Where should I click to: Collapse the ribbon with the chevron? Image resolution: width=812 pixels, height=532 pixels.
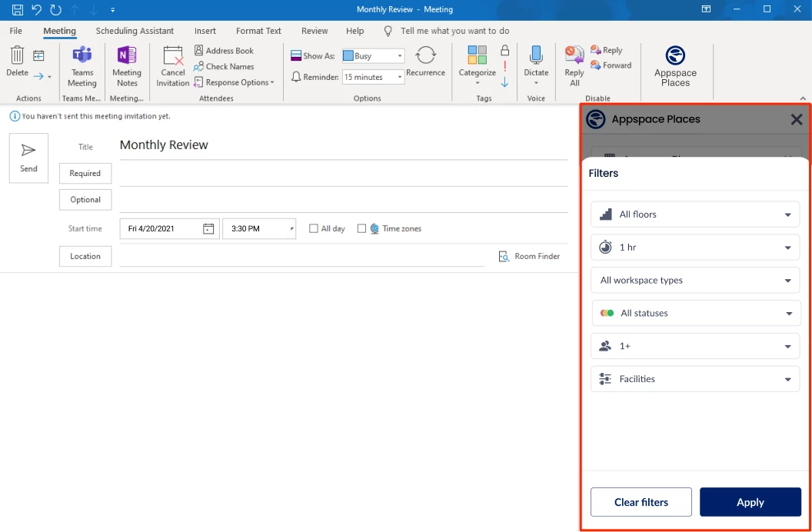coord(803,98)
